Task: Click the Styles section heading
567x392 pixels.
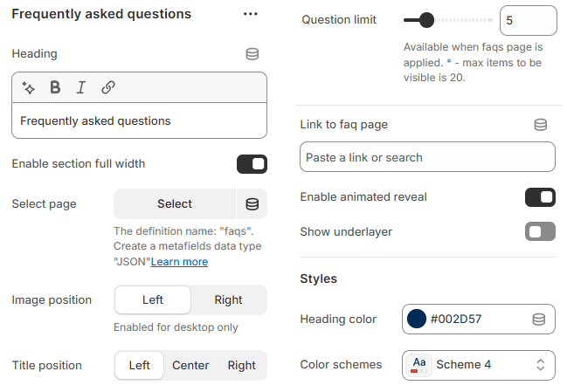Action: 319,279
